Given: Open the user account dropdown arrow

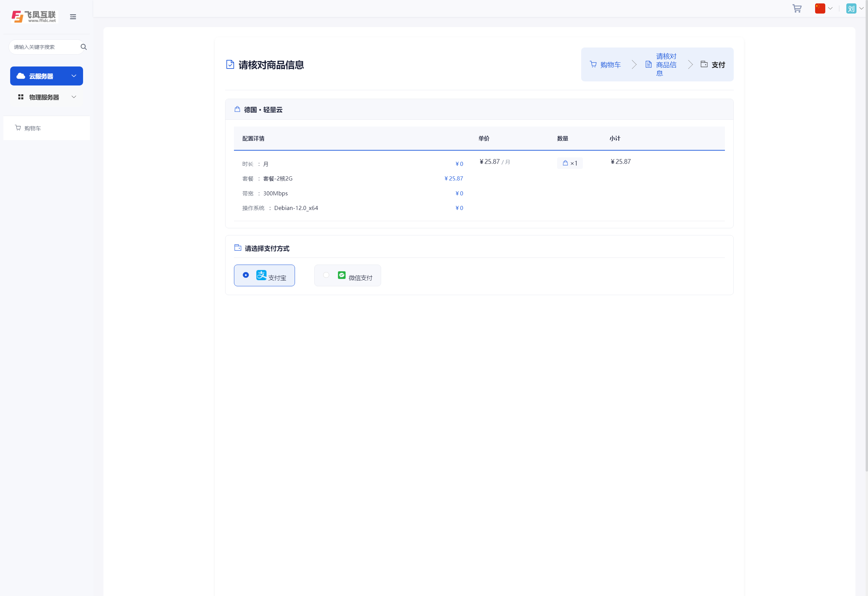Looking at the screenshot, I should click(x=861, y=8).
